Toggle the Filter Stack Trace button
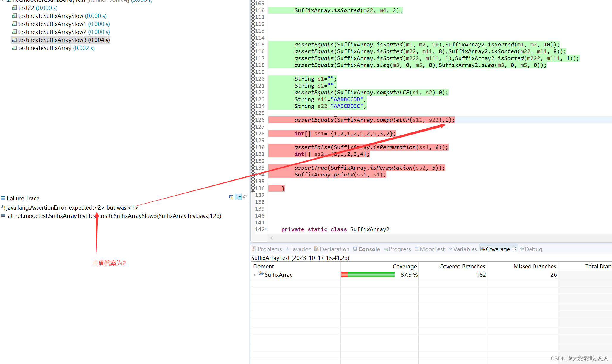This screenshot has height=364, width=612. 238,197
